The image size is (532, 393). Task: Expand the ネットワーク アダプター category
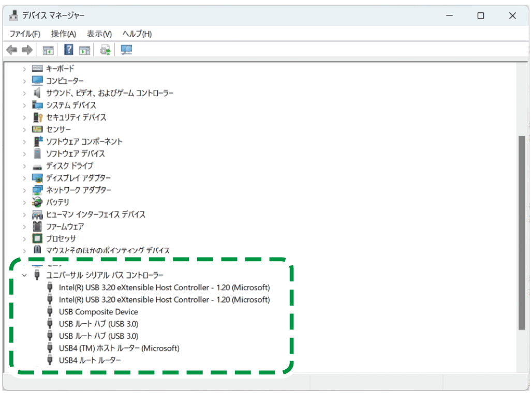pos(24,190)
